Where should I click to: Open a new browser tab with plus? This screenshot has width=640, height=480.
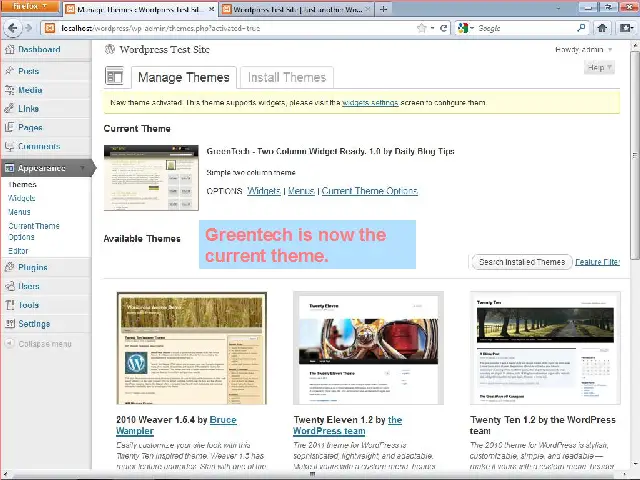[383, 9]
